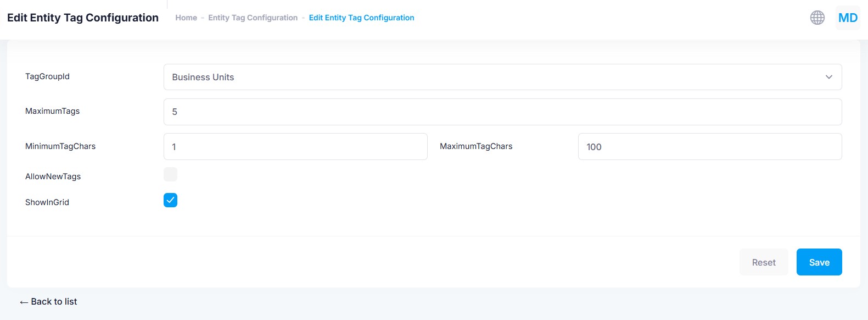Screen dimensions: 868x320
Task: Click the AllowNewTags label
Action: (53, 176)
